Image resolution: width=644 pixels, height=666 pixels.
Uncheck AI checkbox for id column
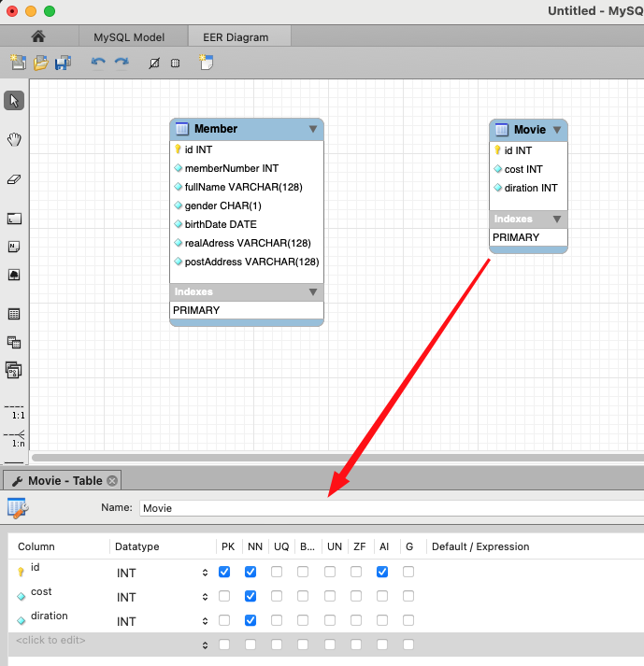coord(382,572)
